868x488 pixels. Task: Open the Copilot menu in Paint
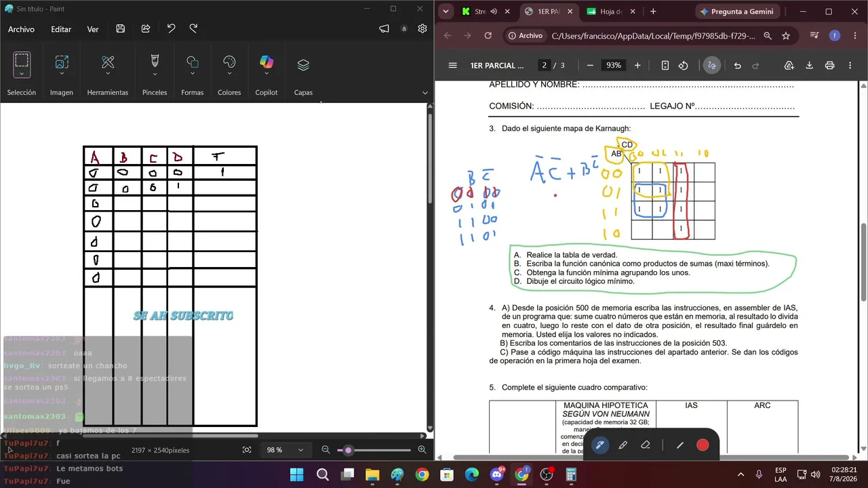click(x=267, y=74)
